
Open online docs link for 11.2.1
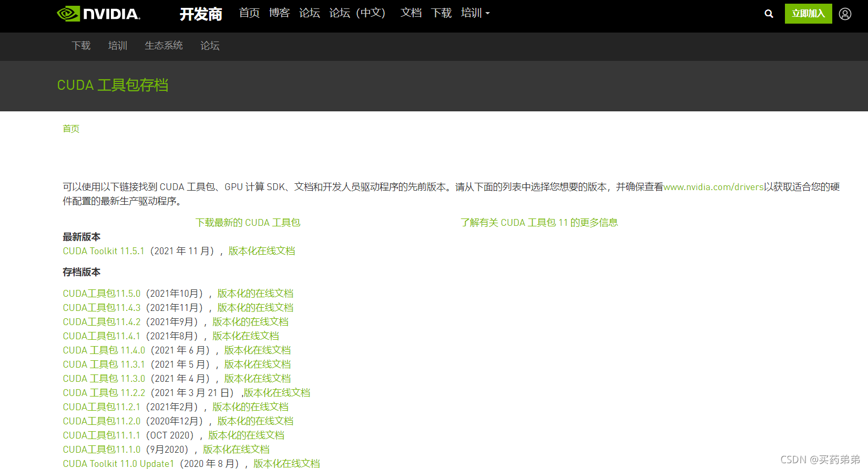point(250,407)
